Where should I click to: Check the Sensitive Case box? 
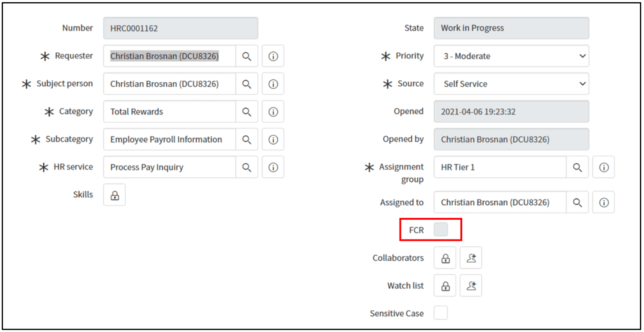tap(441, 313)
